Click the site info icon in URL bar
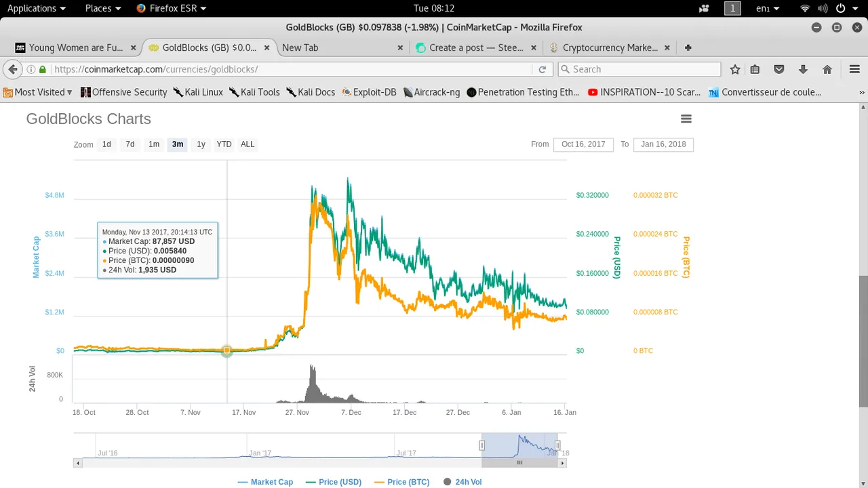The height and width of the screenshot is (488, 868). pyautogui.click(x=31, y=69)
